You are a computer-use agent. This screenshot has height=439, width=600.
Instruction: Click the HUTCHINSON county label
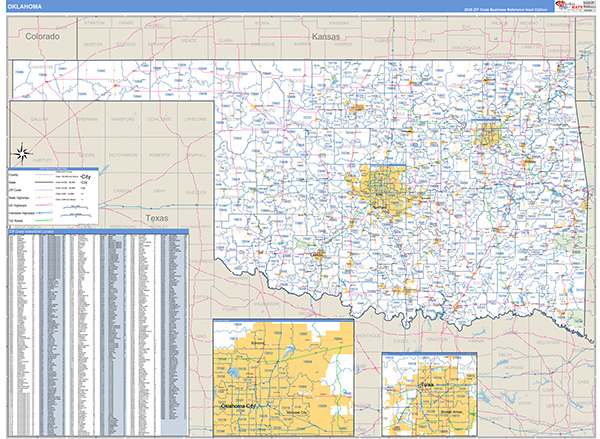[x=123, y=155]
